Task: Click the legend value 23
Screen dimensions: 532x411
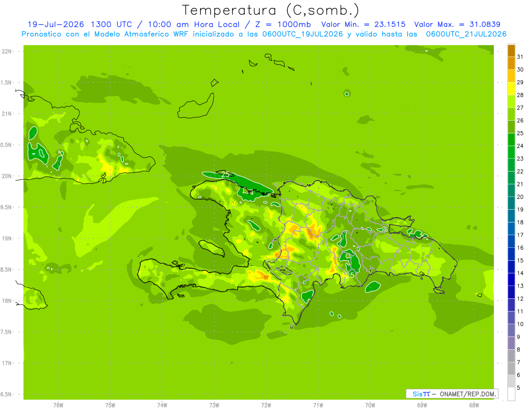Action: click(520, 159)
